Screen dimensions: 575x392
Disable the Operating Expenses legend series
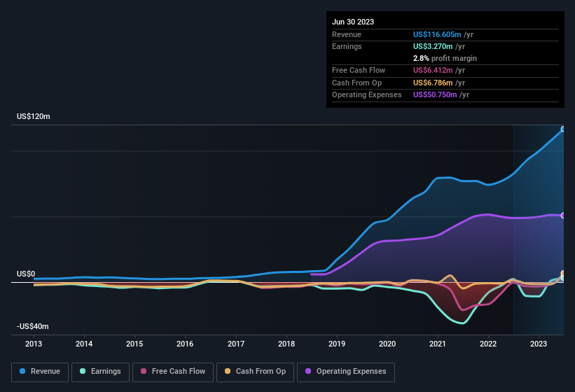tap(346, 372)
